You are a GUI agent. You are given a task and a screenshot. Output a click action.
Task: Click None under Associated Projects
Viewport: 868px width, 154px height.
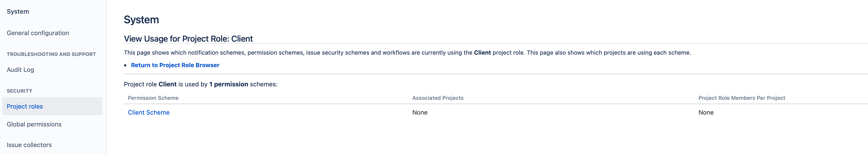pos(420,113)
